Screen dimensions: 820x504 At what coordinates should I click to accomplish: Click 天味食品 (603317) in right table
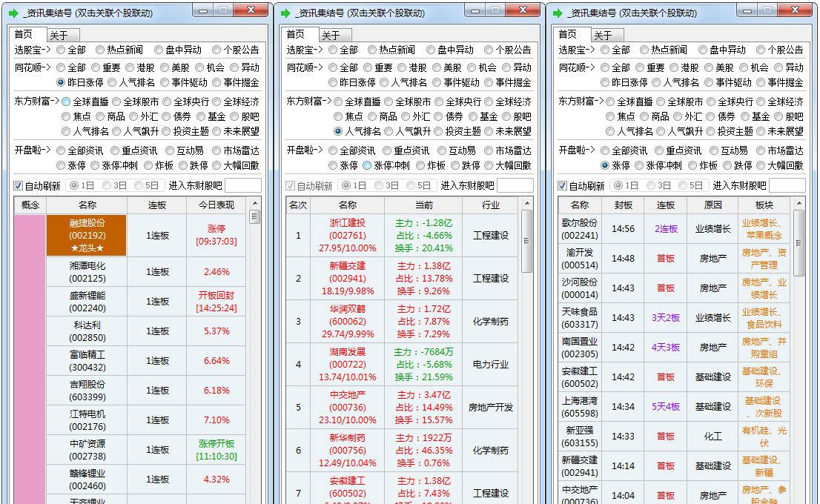click(x=580, y=318)
